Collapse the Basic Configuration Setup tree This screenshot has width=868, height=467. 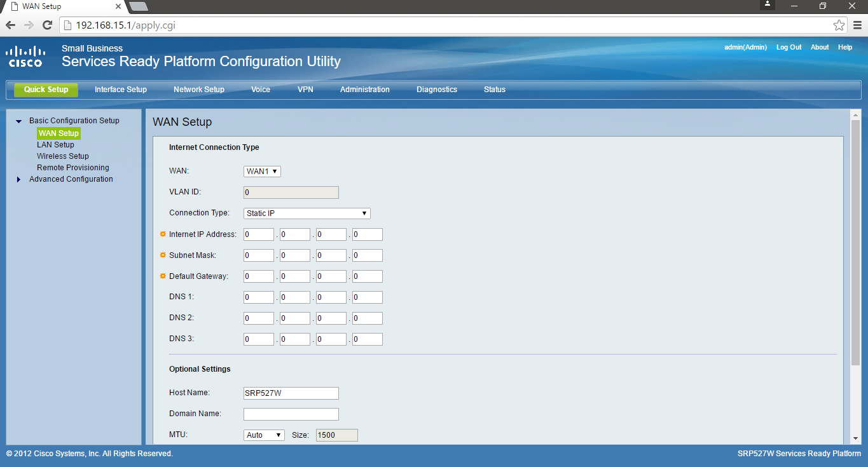point(19,121)
